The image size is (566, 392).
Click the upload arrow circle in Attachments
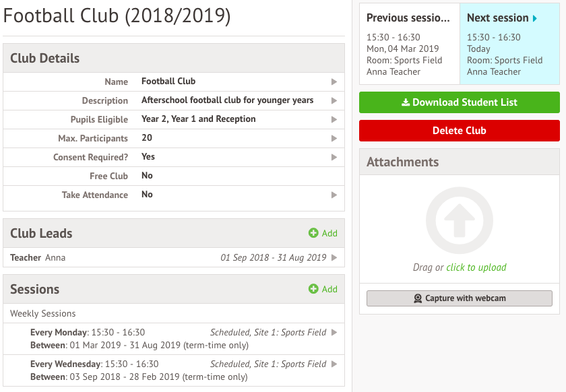point(459,220)
